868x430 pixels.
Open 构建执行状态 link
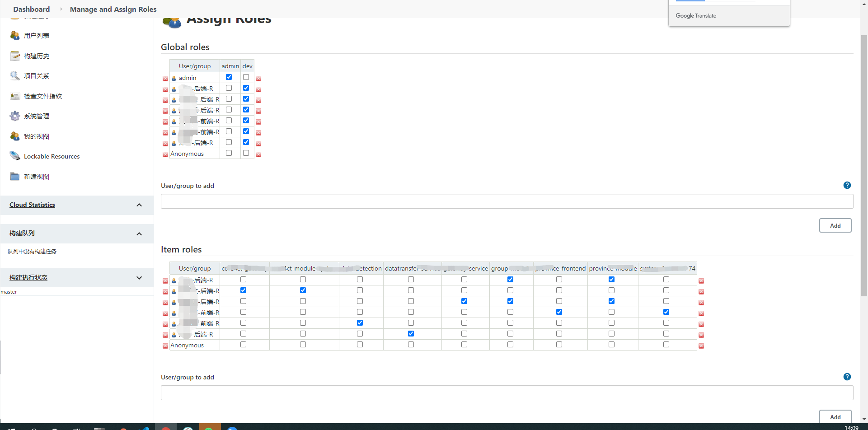[28, 277]
